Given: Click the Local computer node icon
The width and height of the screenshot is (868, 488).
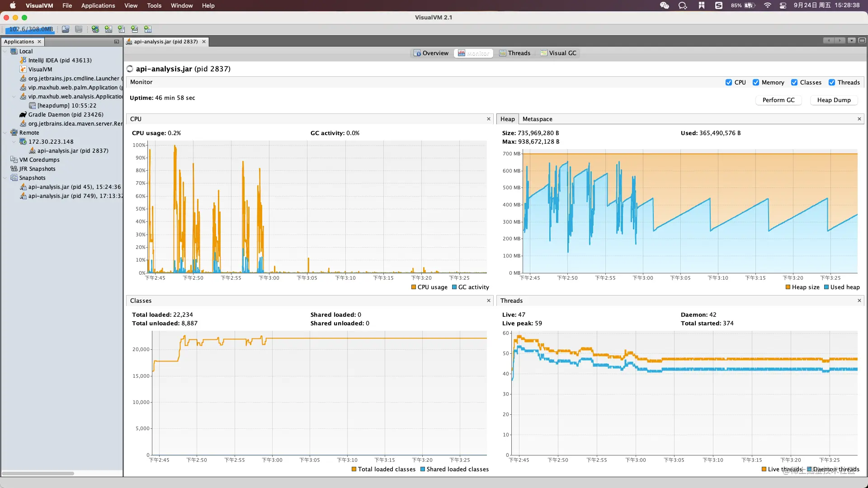Looking at the screenshot, I should [x=14, y=51].
